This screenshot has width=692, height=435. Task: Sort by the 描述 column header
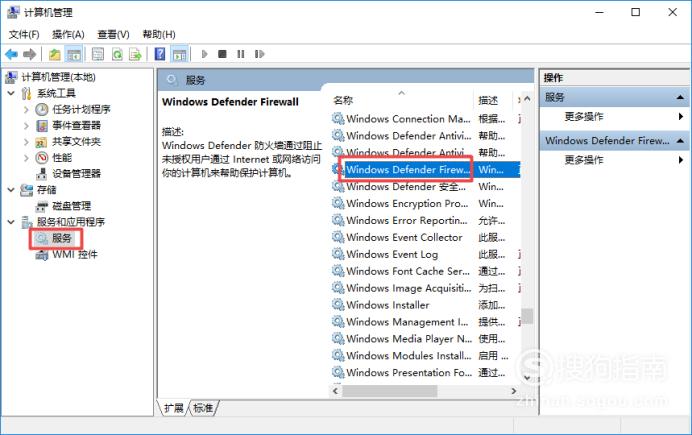tap(488, 101)
